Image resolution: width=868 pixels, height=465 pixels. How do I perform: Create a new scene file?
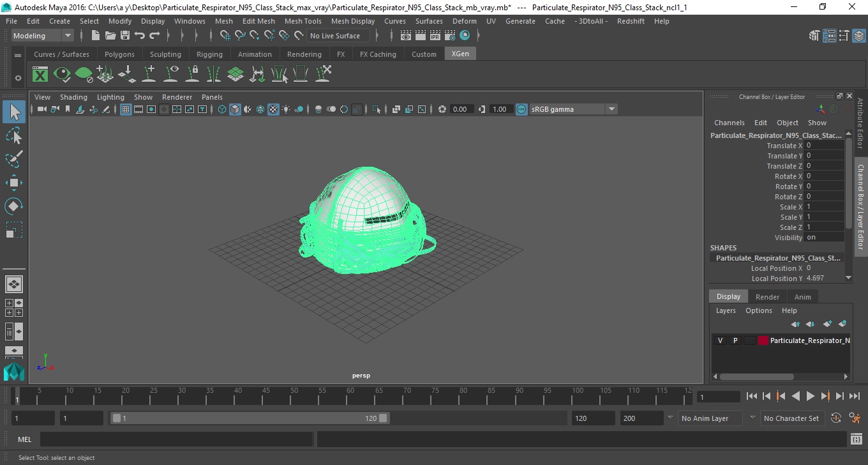tap(96, 36)
